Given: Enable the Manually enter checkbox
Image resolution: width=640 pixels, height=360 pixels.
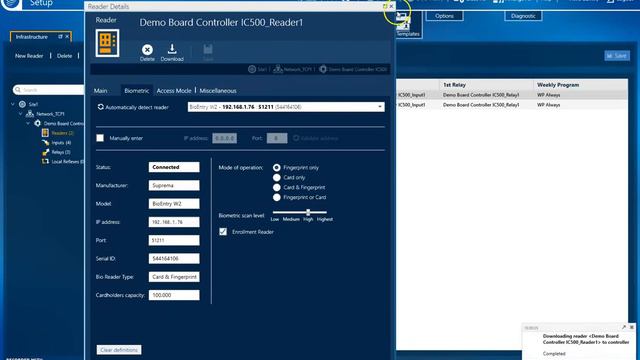Looking at the screenshot, I should click(100, 138).
